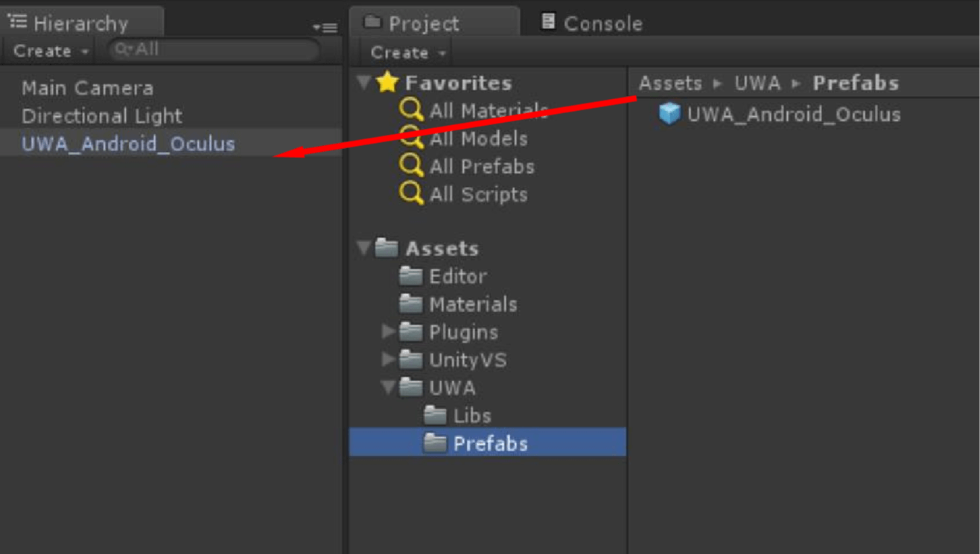Select Main Camera in the Hierarchy
Screen dimensions: 980x554
(x=88, y=88)
